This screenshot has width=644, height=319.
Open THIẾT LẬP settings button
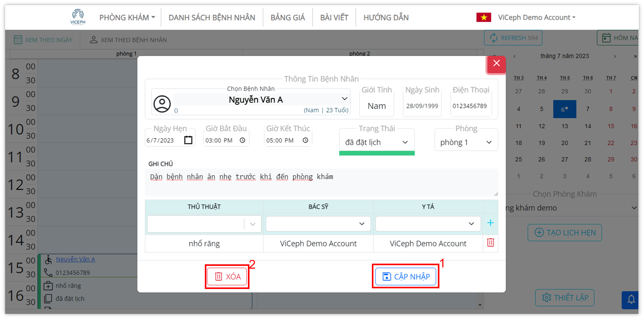564,297
